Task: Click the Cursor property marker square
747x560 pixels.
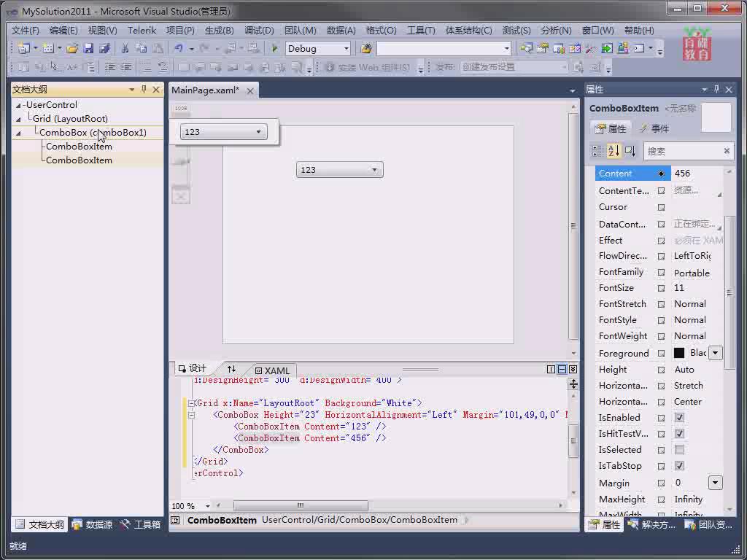Action: [661, 207]
